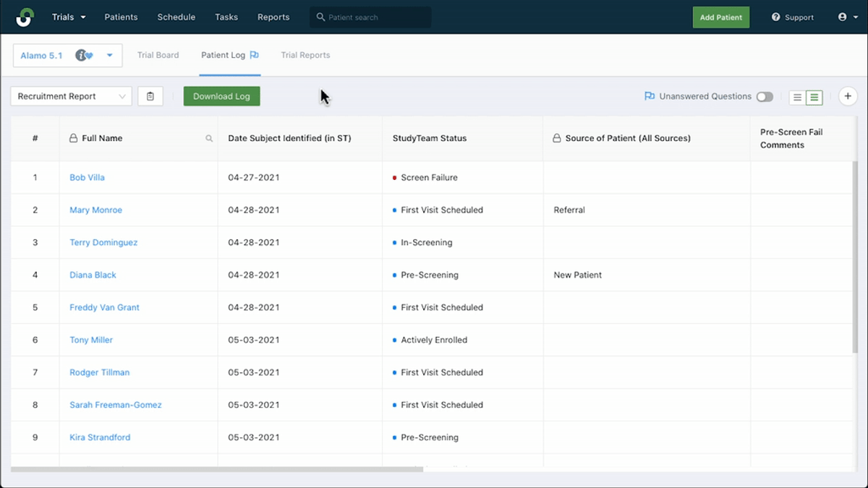Open patient Freddy Van Grant

[104, 307]
